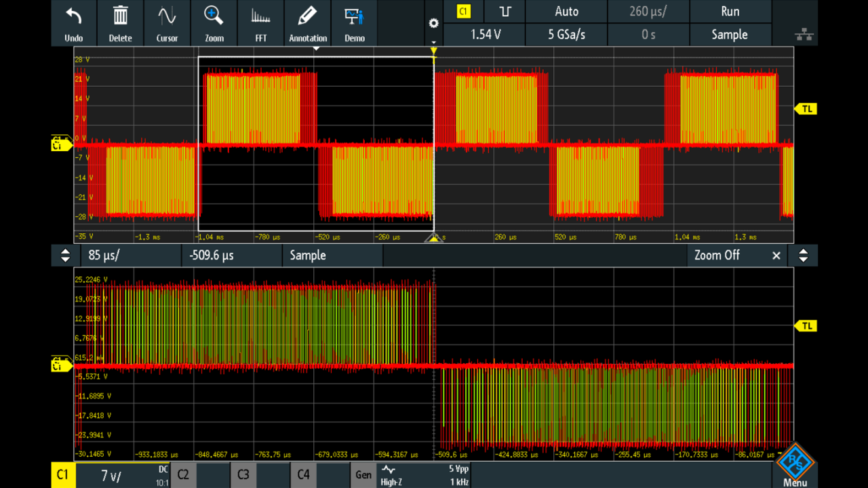
Task: Click the -35 V scale label
Action: click(83, 237)
